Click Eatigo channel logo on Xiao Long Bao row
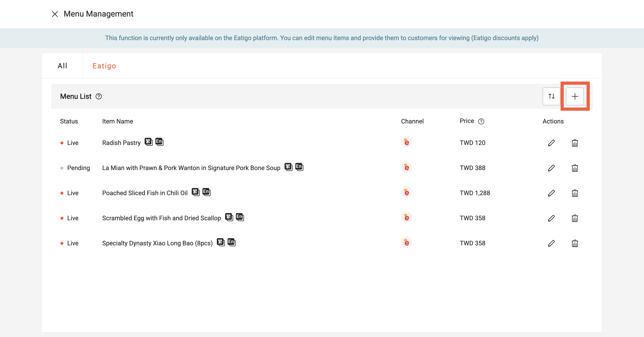 pyautogui.click(x=407, y=243)
